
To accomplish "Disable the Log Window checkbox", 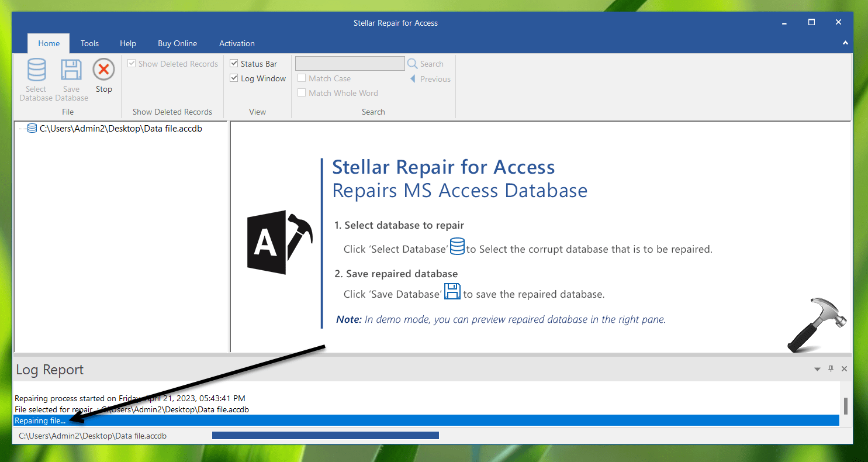I will tap(234, 78).
